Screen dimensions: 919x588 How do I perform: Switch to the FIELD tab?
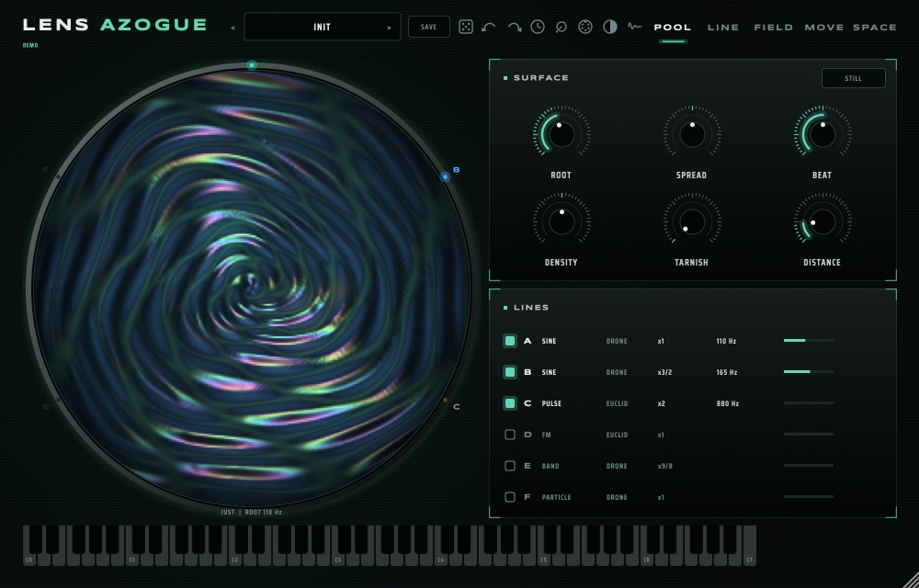[x=773, y=28]
